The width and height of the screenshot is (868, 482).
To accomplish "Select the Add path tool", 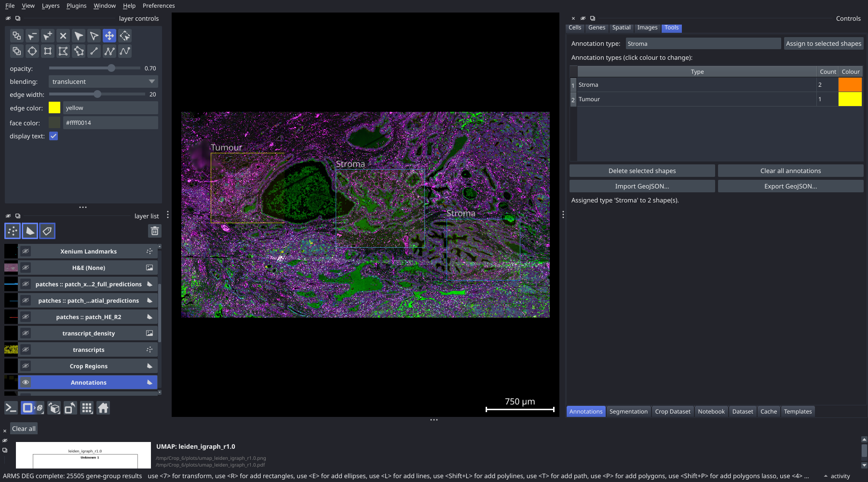I will coord(125,51).
